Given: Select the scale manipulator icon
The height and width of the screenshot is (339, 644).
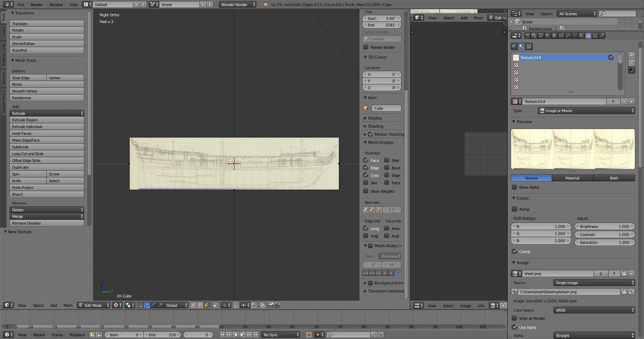Looking at the screenshot, I should (160, 305).
